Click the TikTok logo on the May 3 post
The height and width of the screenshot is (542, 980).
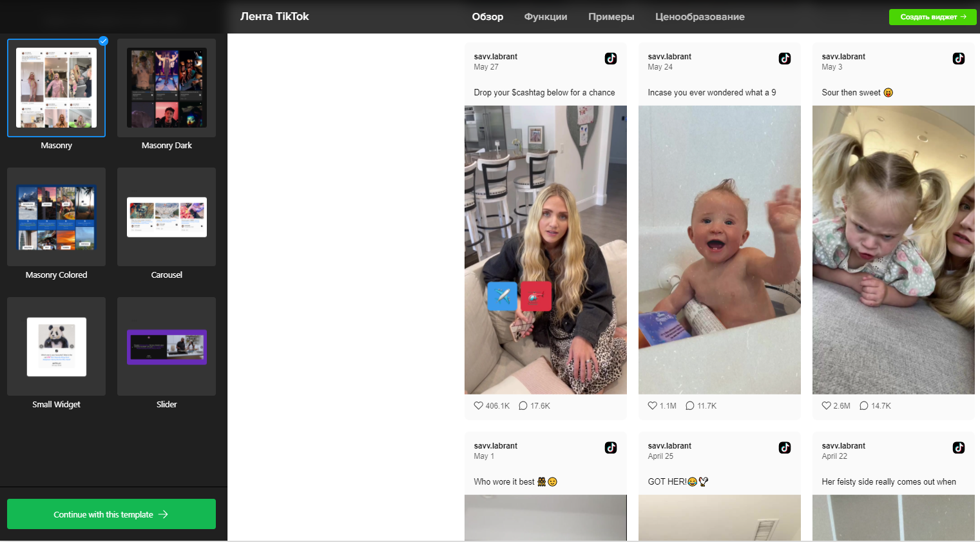(x=958, y=58)
